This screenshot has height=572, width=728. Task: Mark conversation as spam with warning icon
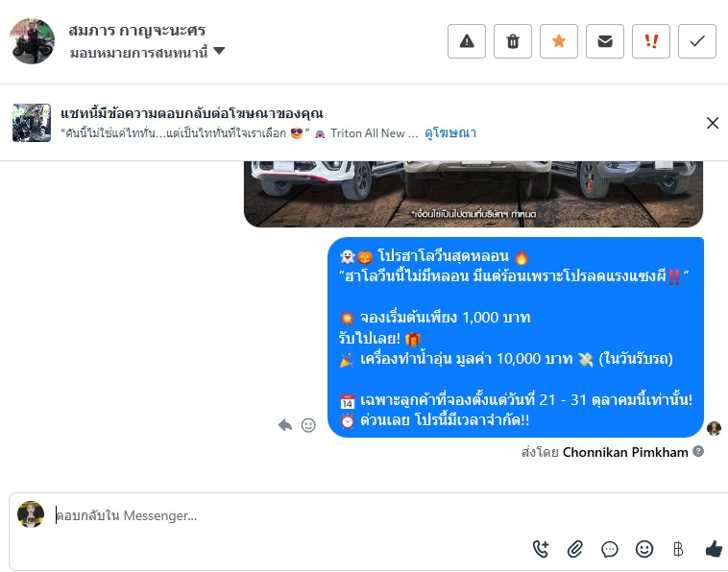pos(467,41)
